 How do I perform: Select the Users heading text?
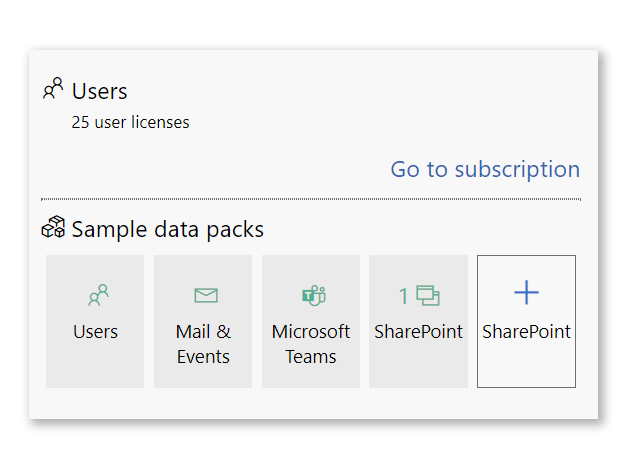pyautogui.click(x=100, y=91)
